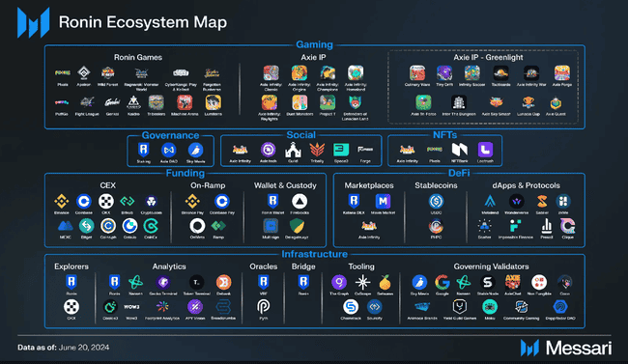
Task: Open The Graph icon under Tooling
Action: (x=339, y=282)
